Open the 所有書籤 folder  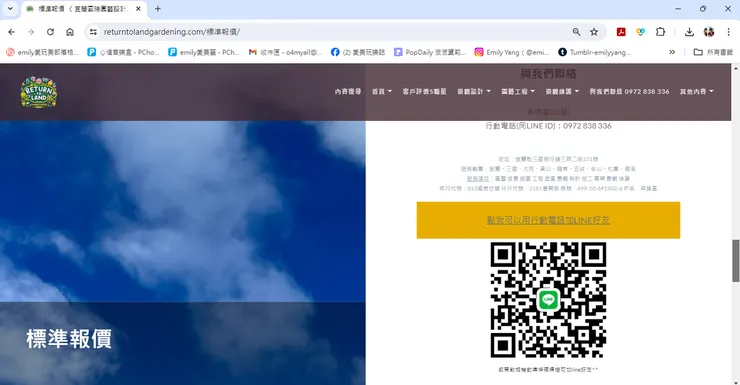(x=713, y=52)
